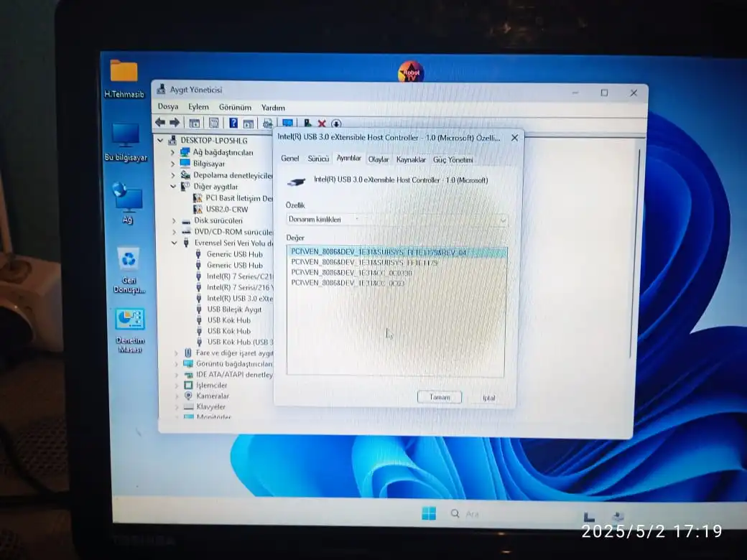Click the green device toolbar icon
The image size is (747, 560).
(x=307, y=123)
